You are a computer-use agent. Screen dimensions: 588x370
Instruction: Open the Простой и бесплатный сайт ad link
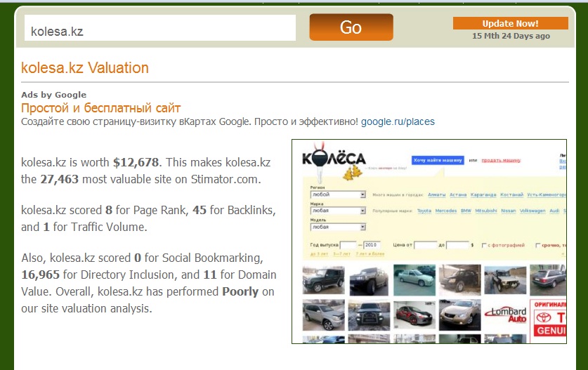point(101,108)
